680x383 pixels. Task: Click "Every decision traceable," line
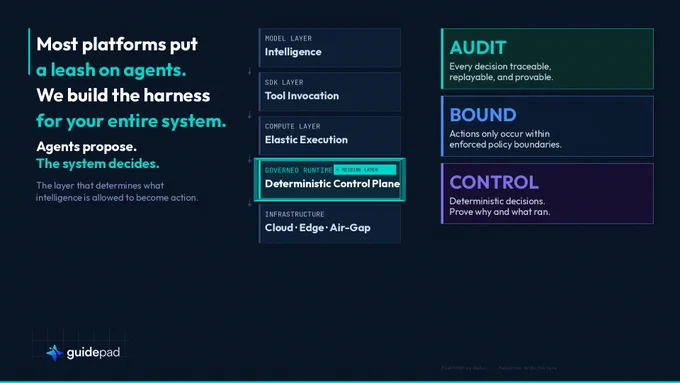pos(500,67)
